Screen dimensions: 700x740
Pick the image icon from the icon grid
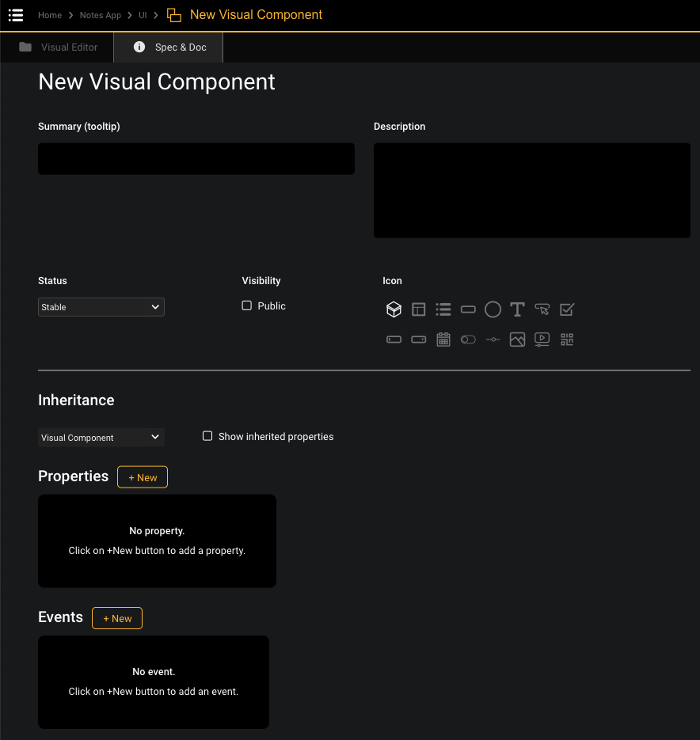click(517, 339)
